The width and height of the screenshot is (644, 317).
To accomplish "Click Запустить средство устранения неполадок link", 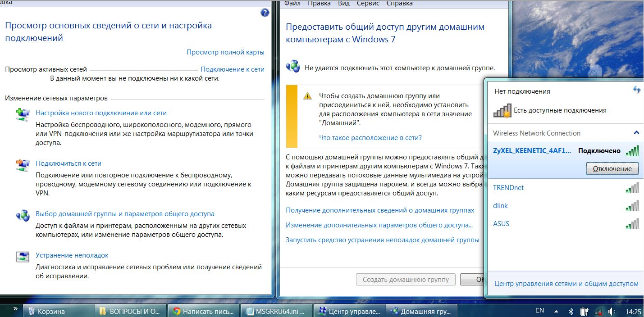I will click(x=383, y=240).
